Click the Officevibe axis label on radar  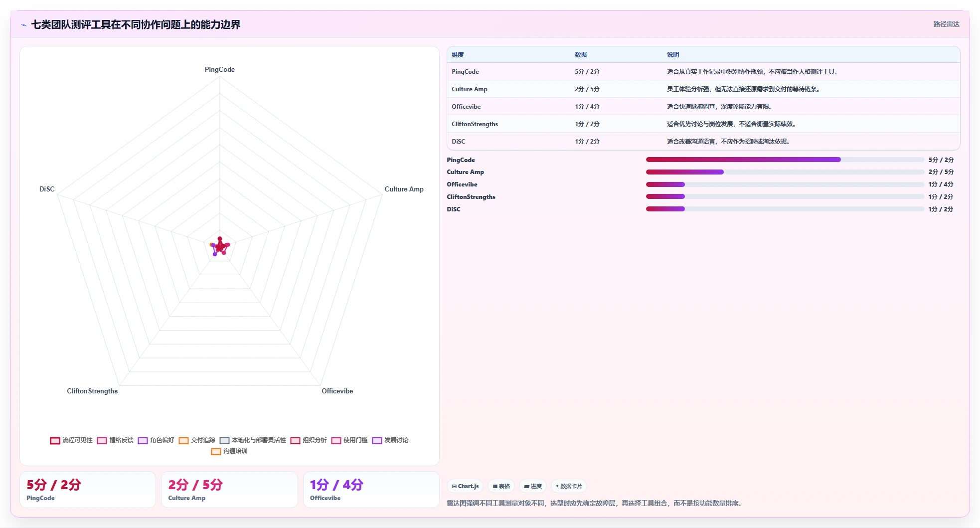[x=337, y=391]
